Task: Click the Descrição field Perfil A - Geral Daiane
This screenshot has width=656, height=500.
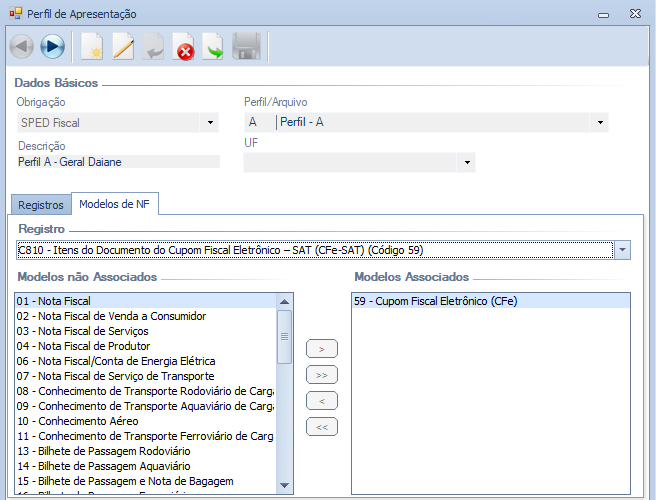Action: pos(118,161)
